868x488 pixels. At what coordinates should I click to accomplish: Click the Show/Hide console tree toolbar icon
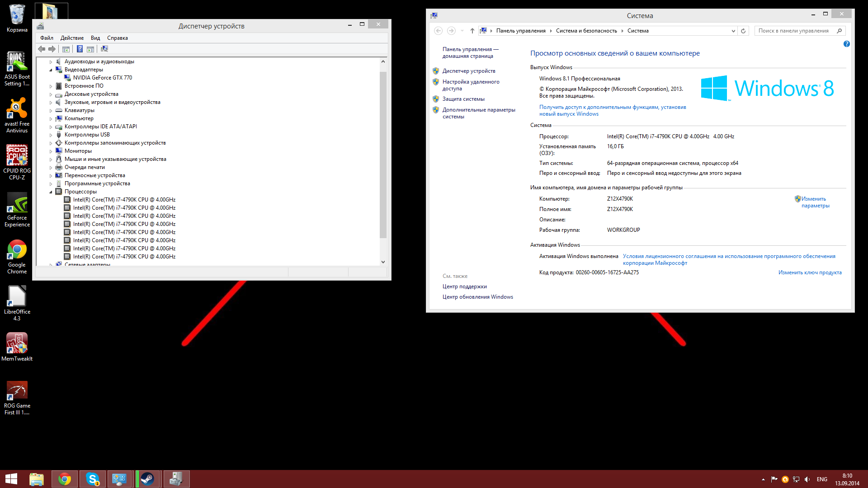pyautogui.click(x=66, y=49)
